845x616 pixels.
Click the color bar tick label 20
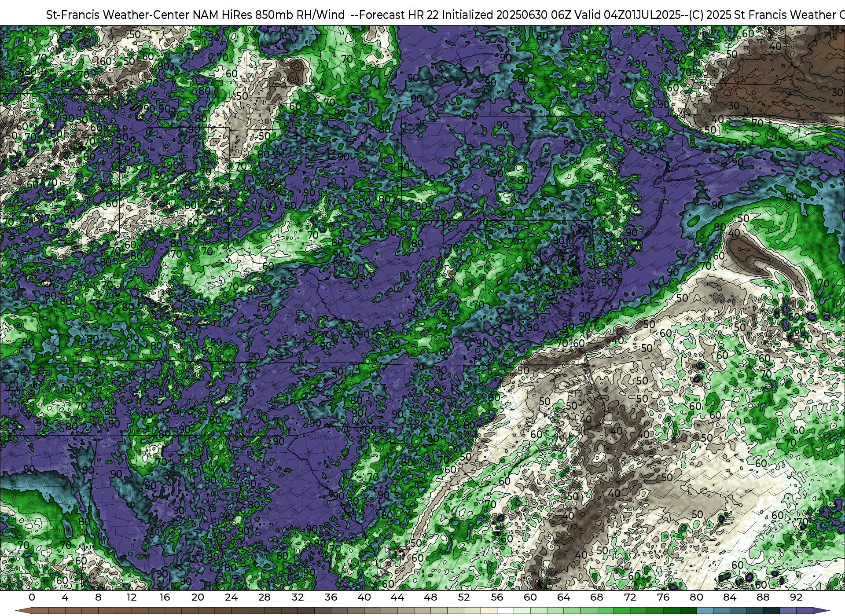point(198,598)
